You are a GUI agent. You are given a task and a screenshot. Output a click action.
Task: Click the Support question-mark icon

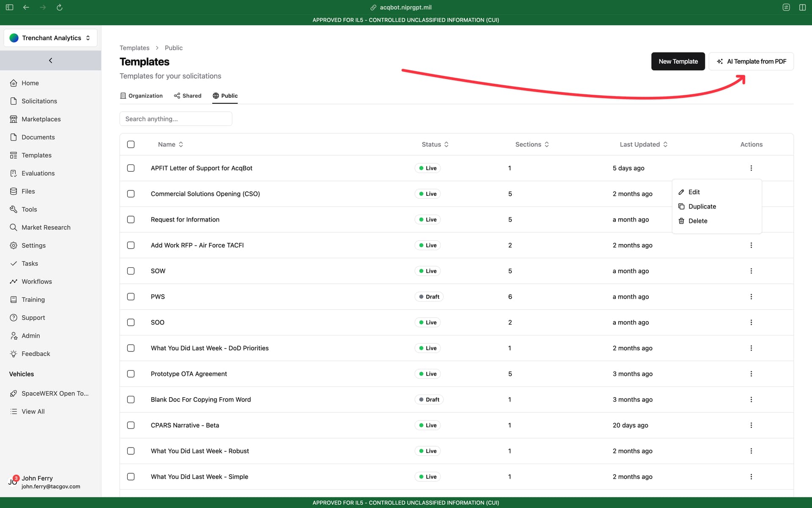point(14,318)
